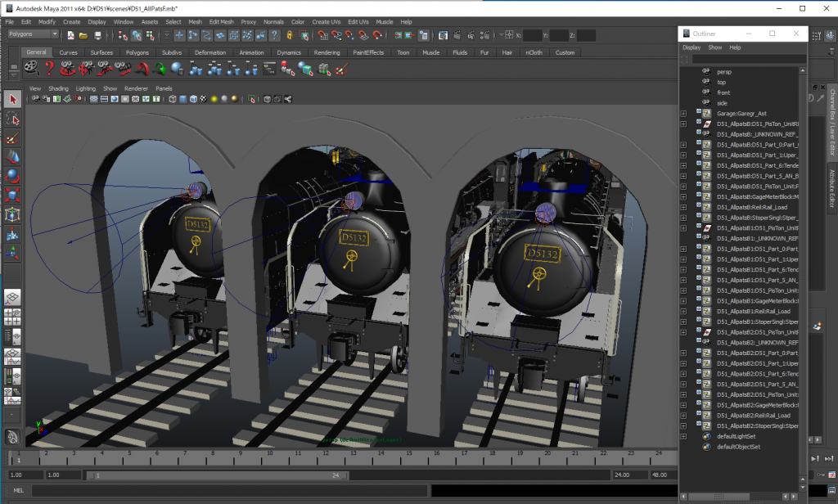The image size is (838, 504).
Task: Activate the Scale tool cube icon
Action: [13, 195]
